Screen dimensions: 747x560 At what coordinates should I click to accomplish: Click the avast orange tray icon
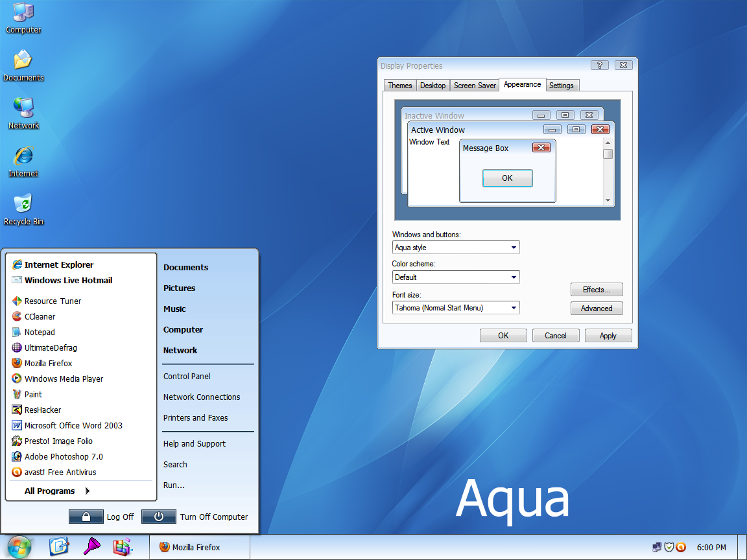(681, 547)
